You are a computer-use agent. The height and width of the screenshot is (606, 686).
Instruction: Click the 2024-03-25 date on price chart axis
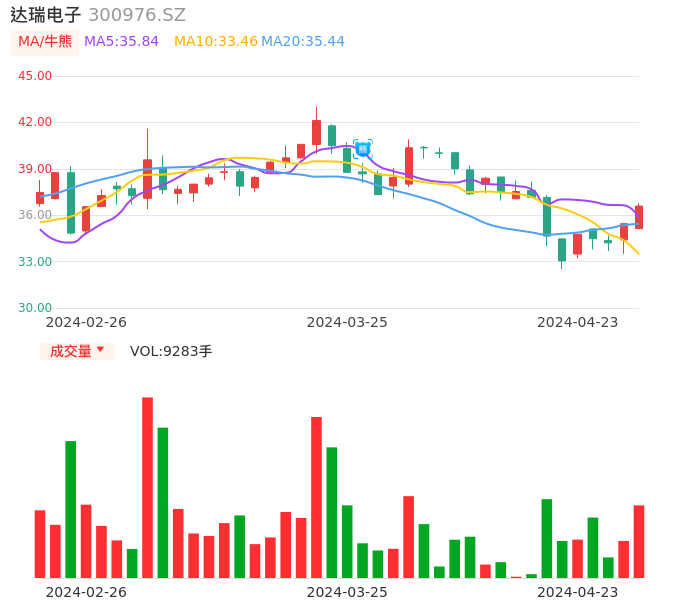click(x=347, y=322)
